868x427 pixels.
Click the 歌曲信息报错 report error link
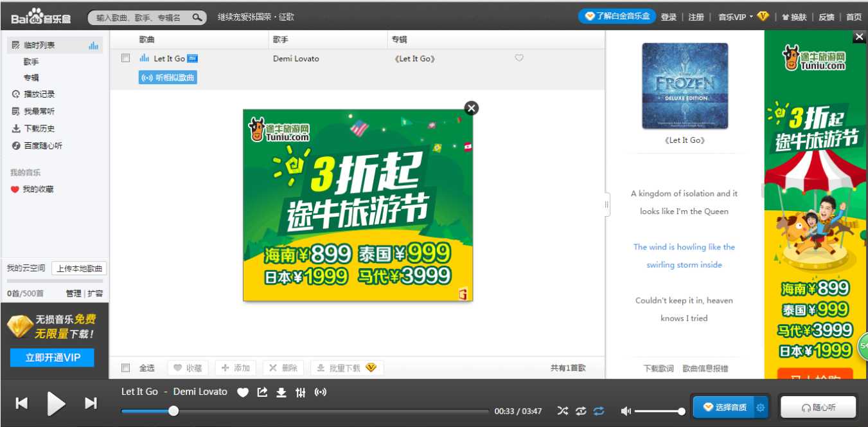click(x=705, y=368)
